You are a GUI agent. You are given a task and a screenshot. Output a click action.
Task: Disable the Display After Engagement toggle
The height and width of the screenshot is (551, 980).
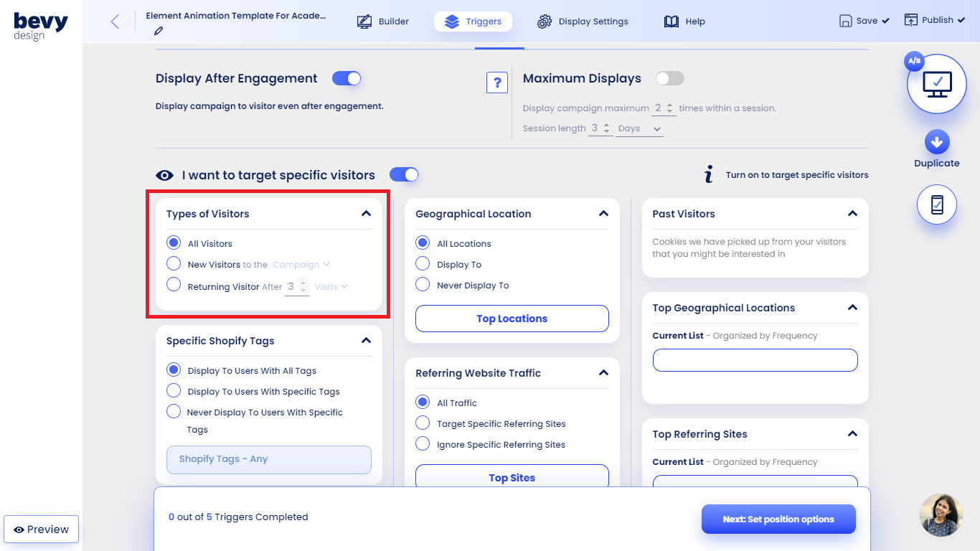(x=347, y=78)
